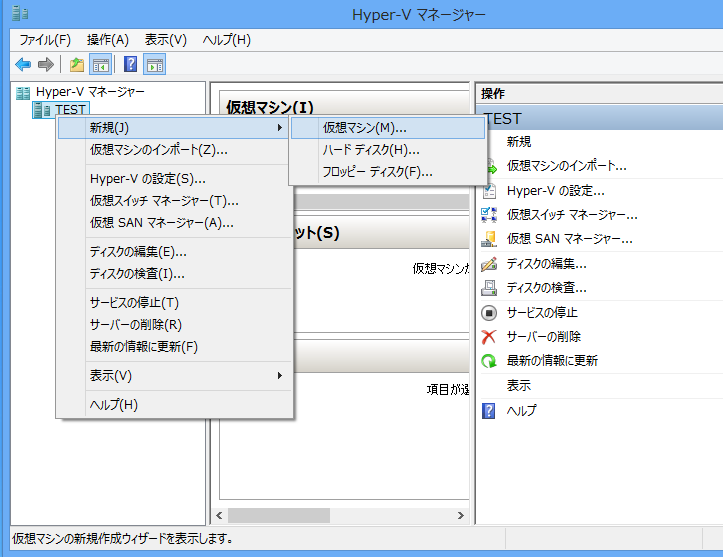Click Hyper-V の設定... in the 操作 pane
The width and height of the screenshot is (723, 557).
556,190
